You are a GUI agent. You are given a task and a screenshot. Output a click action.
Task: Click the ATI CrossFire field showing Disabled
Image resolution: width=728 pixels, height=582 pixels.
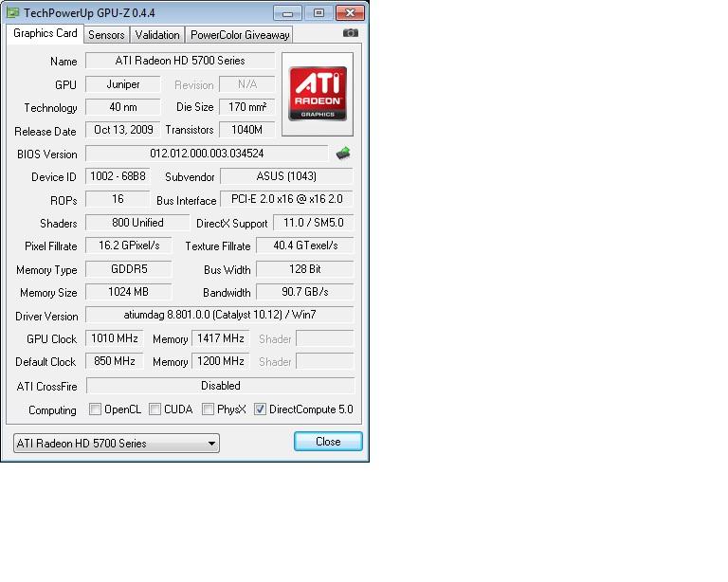pyautogui.click(x=221, y=385)
